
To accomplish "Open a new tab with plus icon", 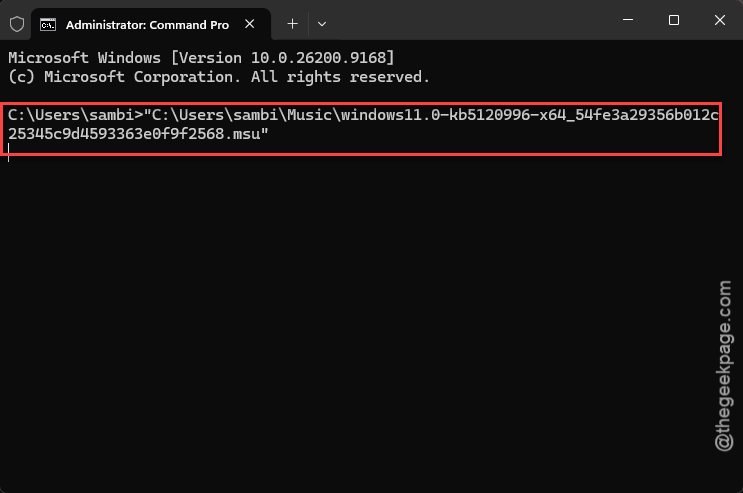I will [x=292, y=24].
